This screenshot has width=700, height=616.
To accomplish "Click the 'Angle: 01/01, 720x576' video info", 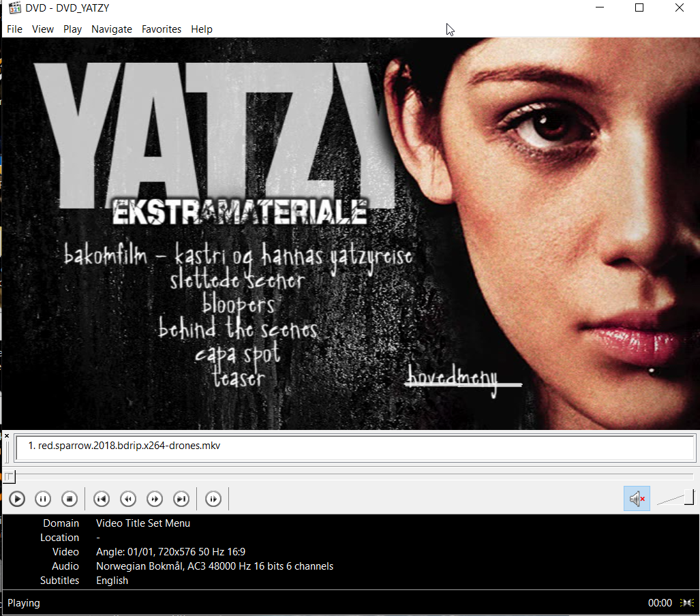I will (x=170, y=552).
